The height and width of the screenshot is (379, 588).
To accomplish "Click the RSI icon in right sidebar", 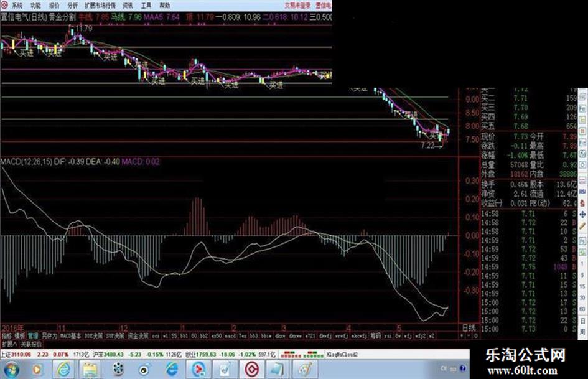I will click(x=583, y=192).
